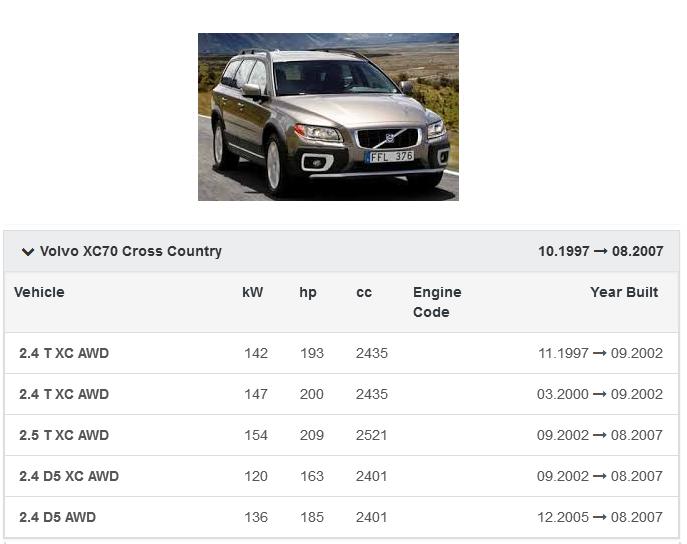This screenshot has width=687, height=544.
Task: Click the 2521 cc value
Action: point(371,435)
